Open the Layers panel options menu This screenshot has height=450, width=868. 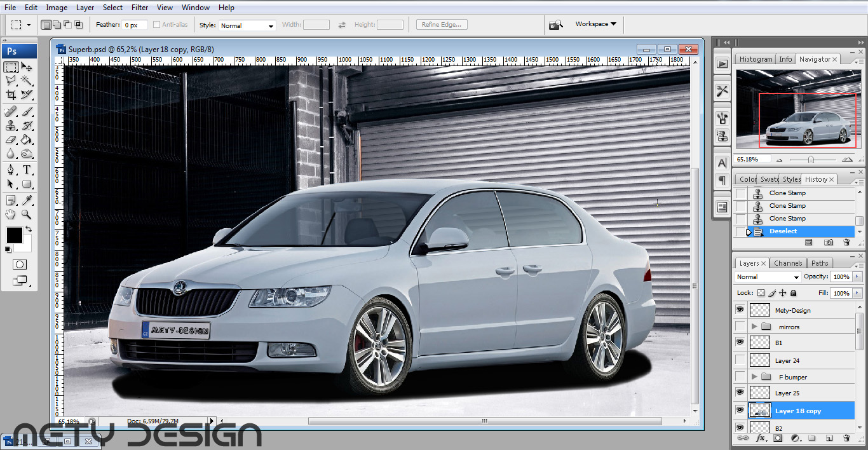pyautogui.click(x=859, y=258)
